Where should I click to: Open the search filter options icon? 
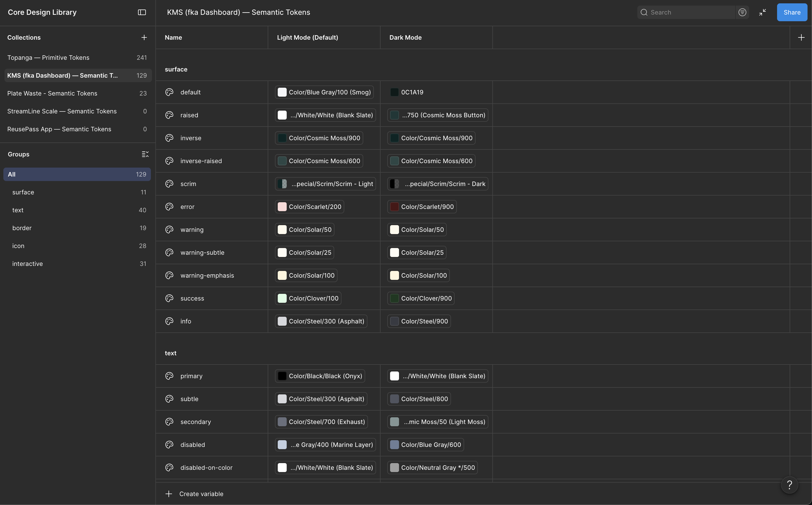tap(742, 12)
